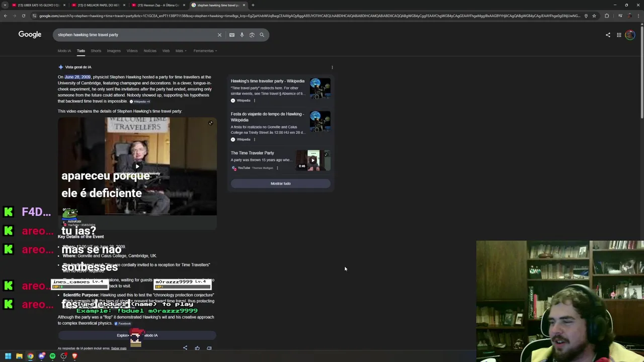
Task: Open the Chrome profile avatar in toolbar
Action: tap(629, 16)
